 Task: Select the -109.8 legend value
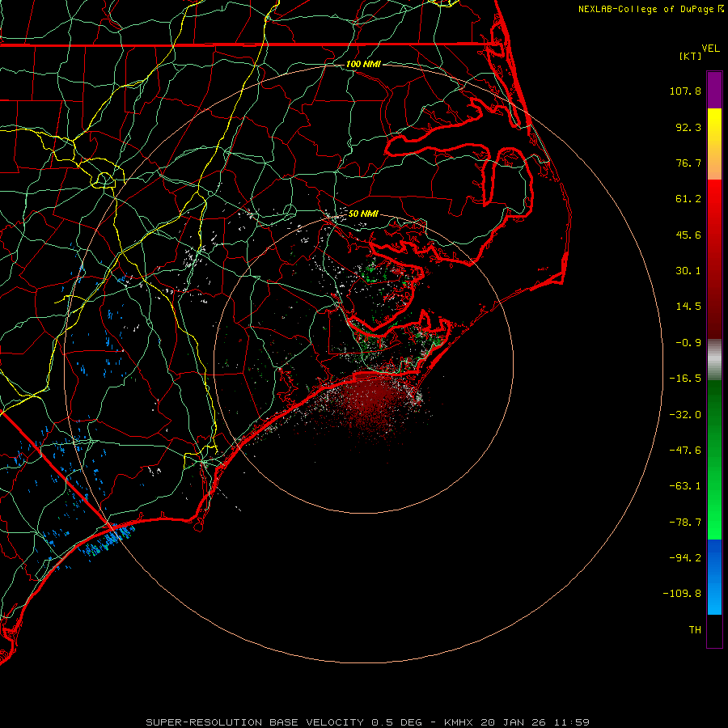pyautogui.click(x=682, y=594)
